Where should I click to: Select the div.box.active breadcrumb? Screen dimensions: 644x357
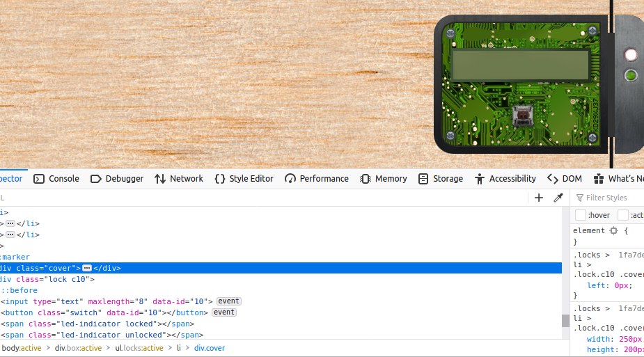78,348
